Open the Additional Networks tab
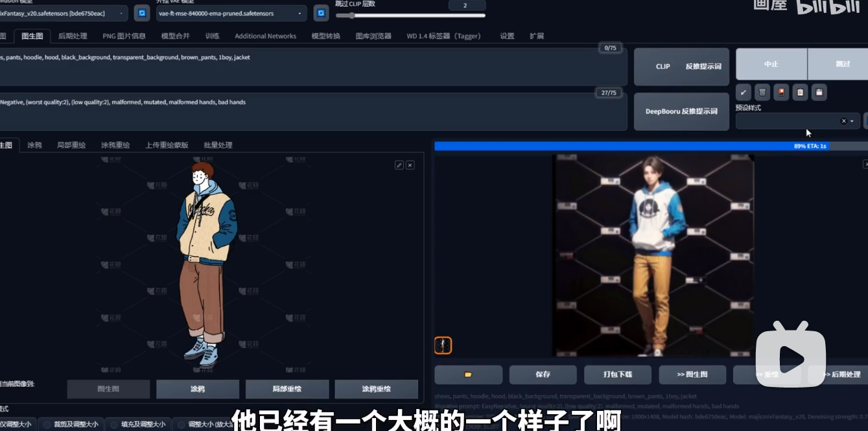Viewport: 868px width, 431px height. [x=265, y=36]
